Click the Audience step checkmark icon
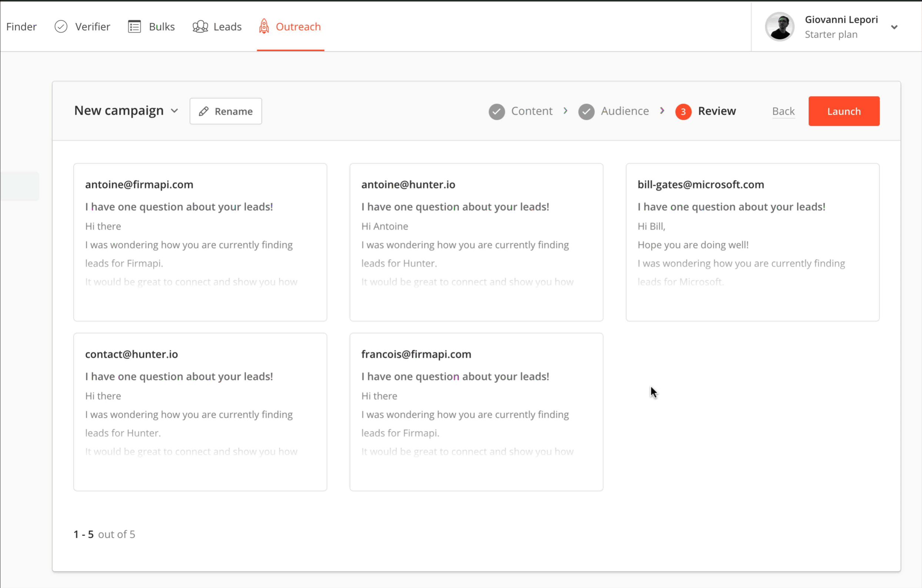The height and width of the screenshot is (588, 922). tap(586, 111)
